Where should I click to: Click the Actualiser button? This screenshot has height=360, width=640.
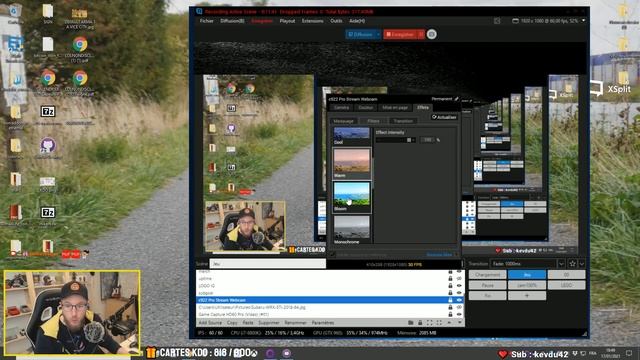(444, 117)
